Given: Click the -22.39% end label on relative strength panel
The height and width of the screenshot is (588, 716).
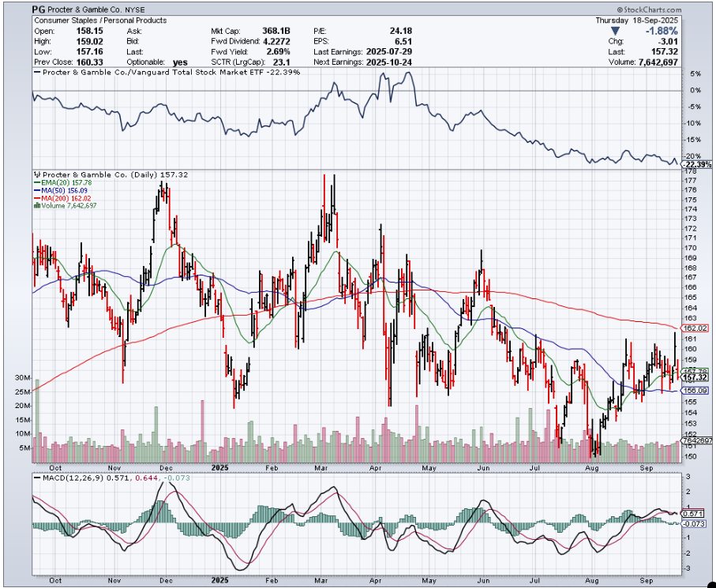Looking at the screenshot, I should coord(696,164).
